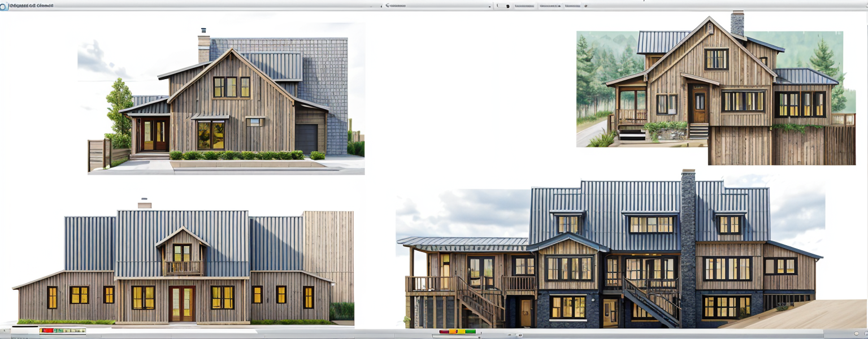Click the tiny round icon ending the top toolbar

point(585,6)
